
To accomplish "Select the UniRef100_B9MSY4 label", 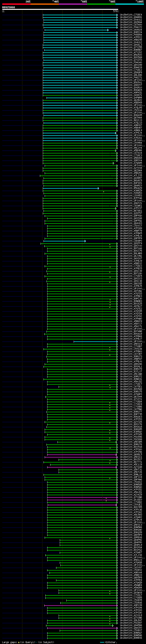I will pyautogui.click(x=131, y=32).
